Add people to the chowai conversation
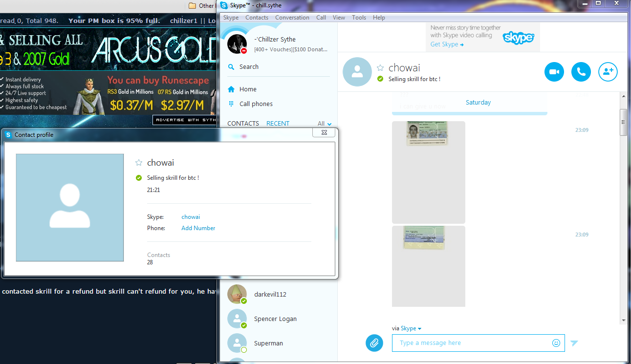 tap(608, 72)
